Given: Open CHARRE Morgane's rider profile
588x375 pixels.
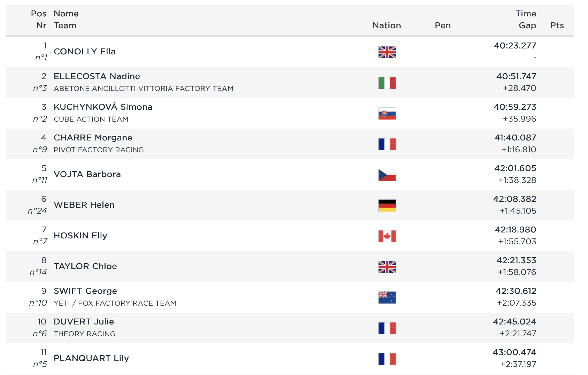Looking at the screenshot, I should 93,138.
